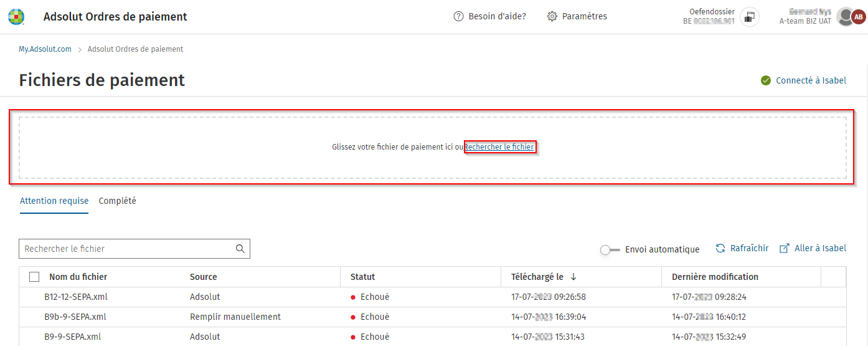Click Remplir manuellement source cell
This screenshot has width=868, height=346.
(235, 317)
